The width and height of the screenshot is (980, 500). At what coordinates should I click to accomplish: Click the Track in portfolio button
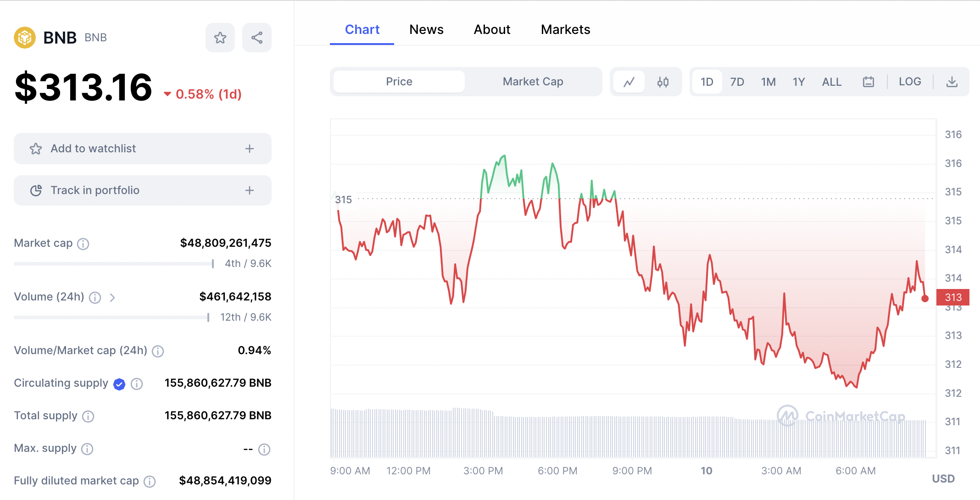click(143, 190)
